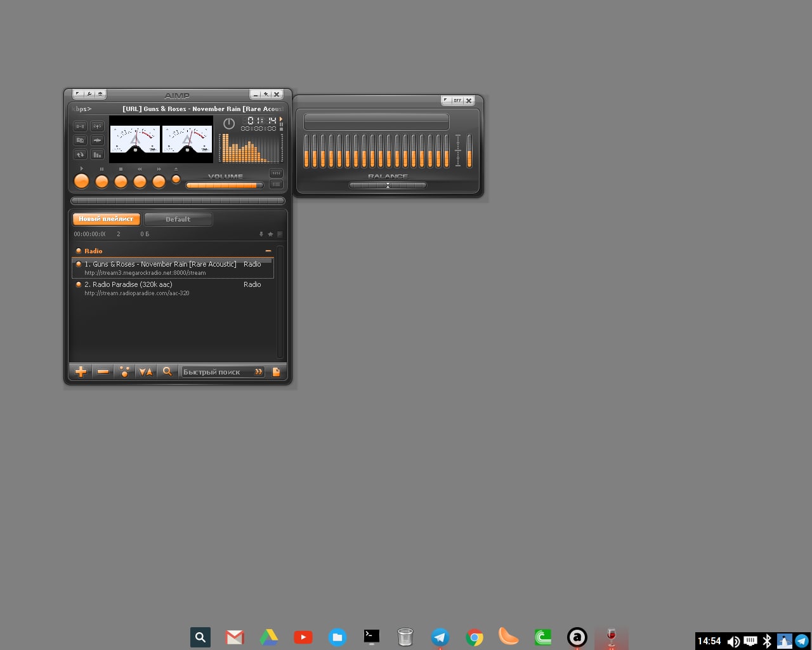Add files with the plus button

coord(81,372)
